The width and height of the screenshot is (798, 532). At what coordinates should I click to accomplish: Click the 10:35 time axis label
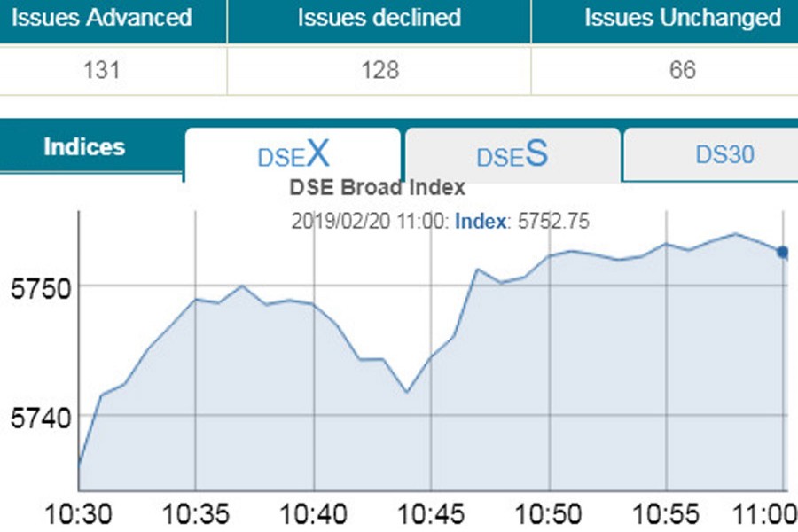pyautogui.click(x=195, y=513)
